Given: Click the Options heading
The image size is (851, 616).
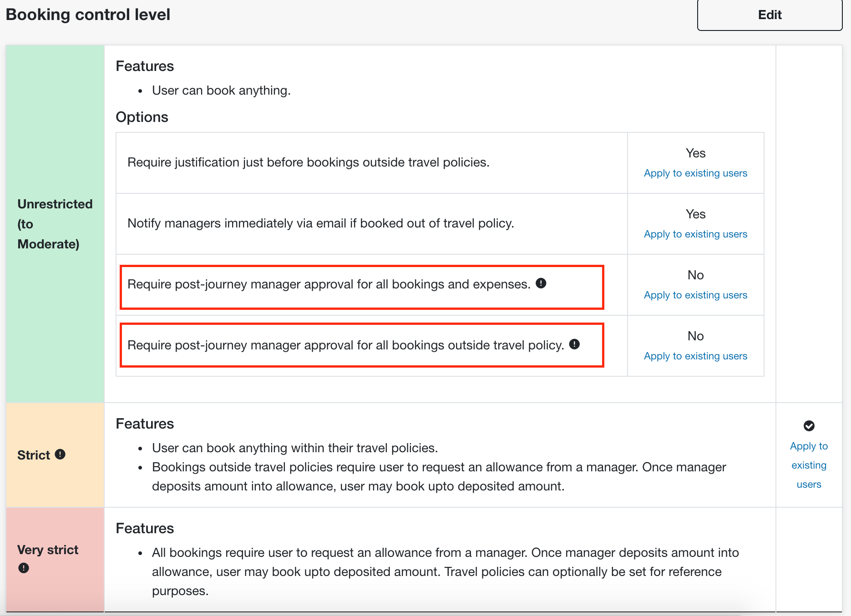Looking at the screenshot, I should 142,117.
